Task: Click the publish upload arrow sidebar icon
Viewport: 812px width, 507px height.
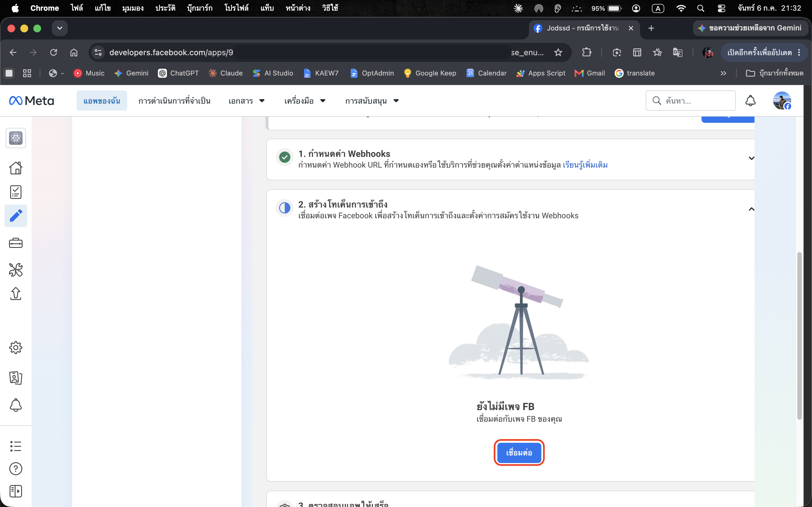Action: [16, 293]
